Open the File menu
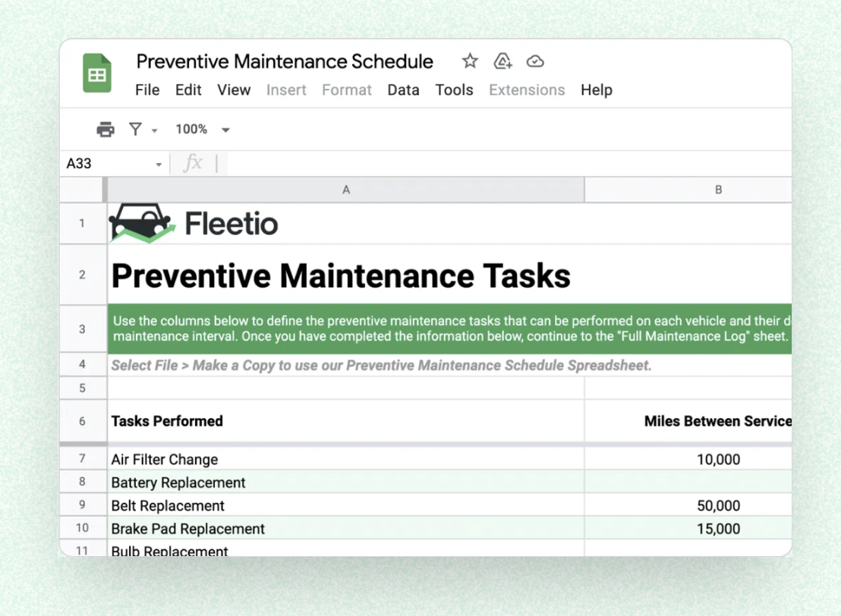 pos(147,90)
